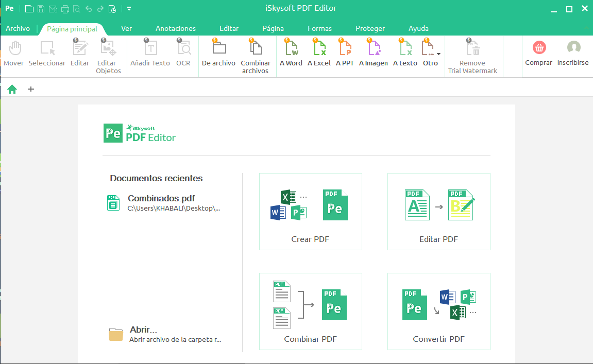Screen dimensions: 593x364
Task: Open the Archivo menu
Action: (18, 29)
